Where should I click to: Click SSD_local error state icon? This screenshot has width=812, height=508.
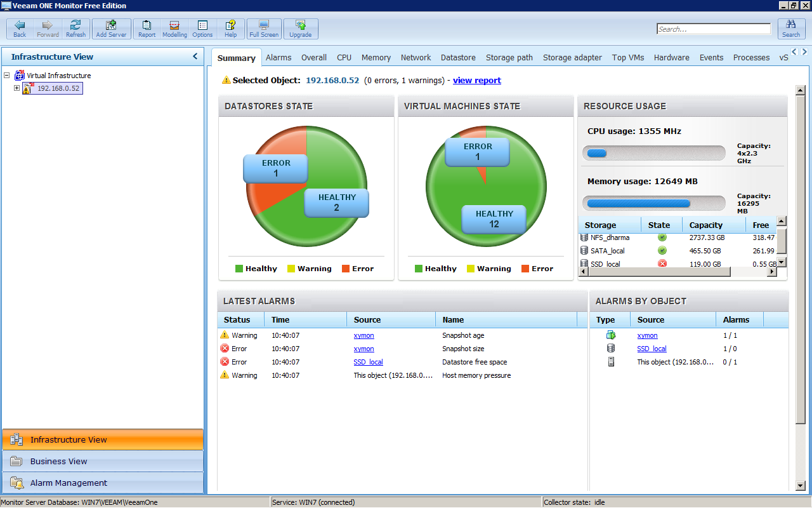[x=662, y=264]
